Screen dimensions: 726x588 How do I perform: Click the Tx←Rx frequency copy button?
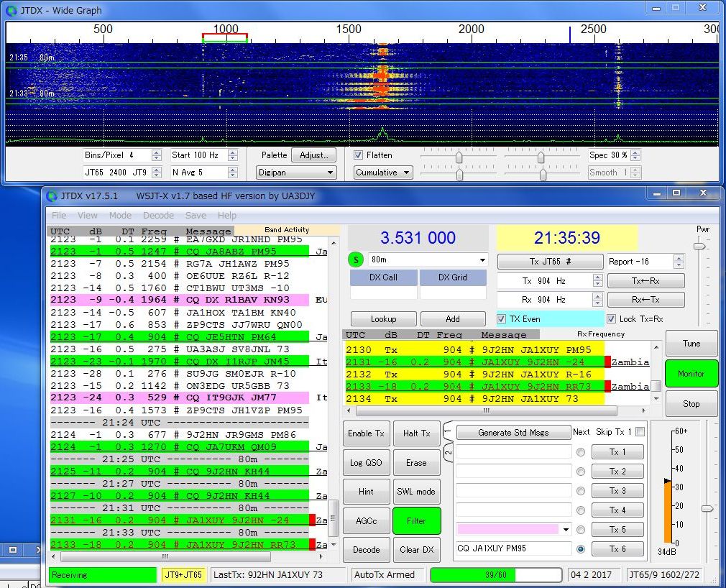[645, 280]
